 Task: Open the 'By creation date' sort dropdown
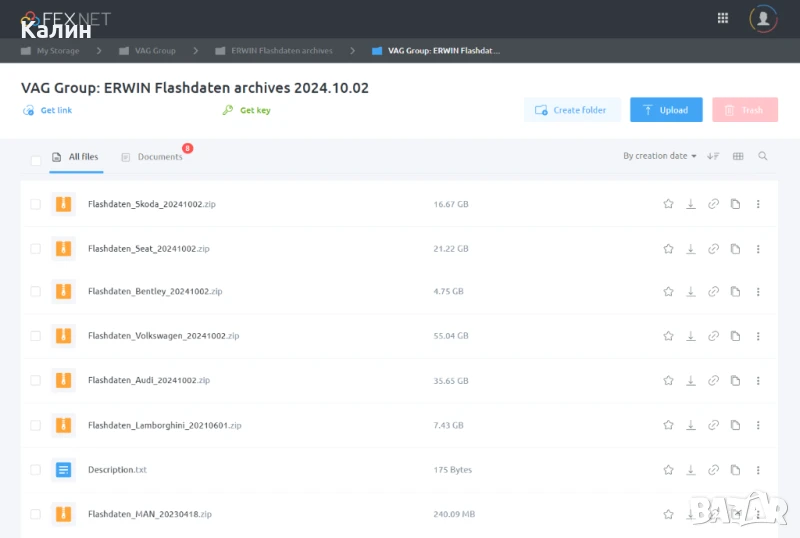[x=659, y=156]
